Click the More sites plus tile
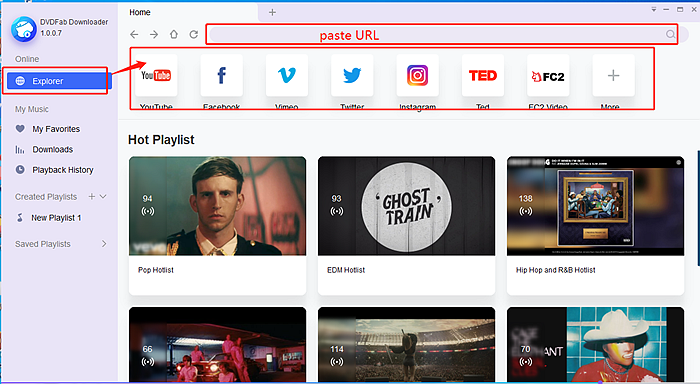The width and height of the screenshot is (700, 384). 613,75
